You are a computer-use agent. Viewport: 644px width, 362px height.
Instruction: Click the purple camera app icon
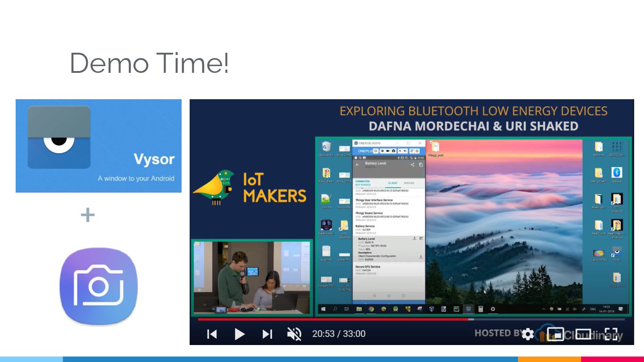click(x=98, y=286)
